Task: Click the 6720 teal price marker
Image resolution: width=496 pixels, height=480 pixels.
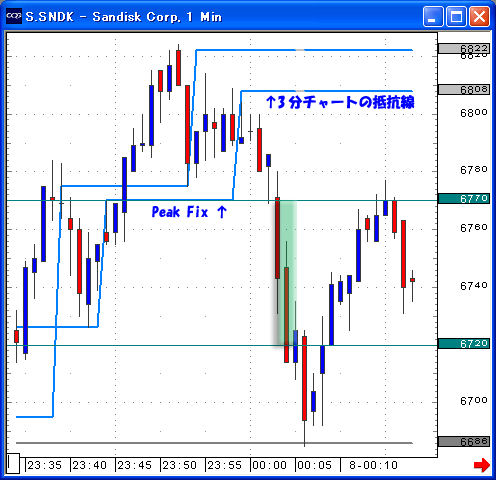Action: coord(464,343)
